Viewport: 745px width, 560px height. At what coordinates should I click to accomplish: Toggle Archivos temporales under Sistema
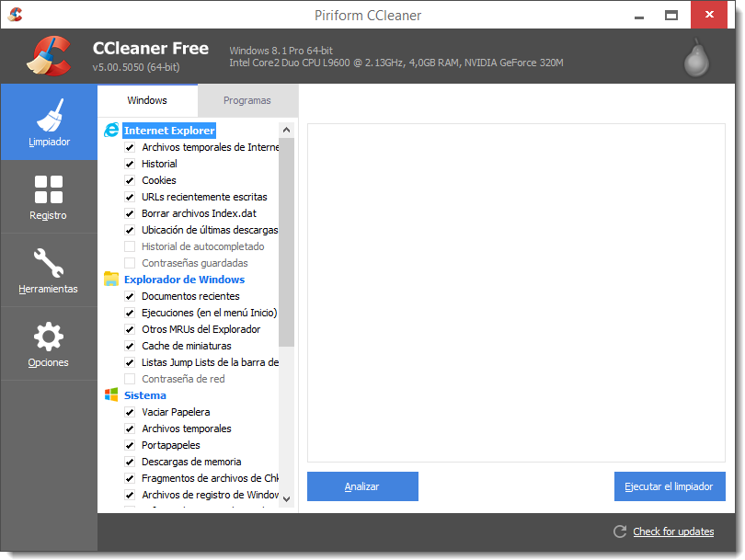click(130, 429)
